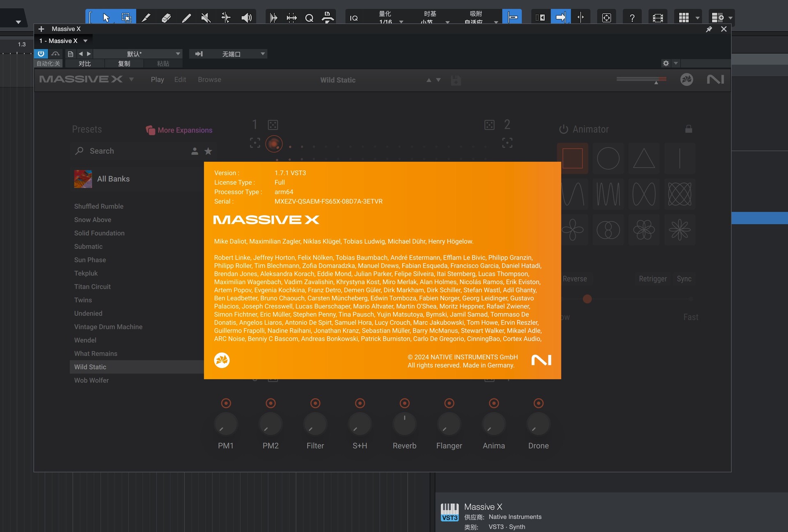Toggle the plugin power bypass button
Screen dimensions: 788x532
[41, 54]
